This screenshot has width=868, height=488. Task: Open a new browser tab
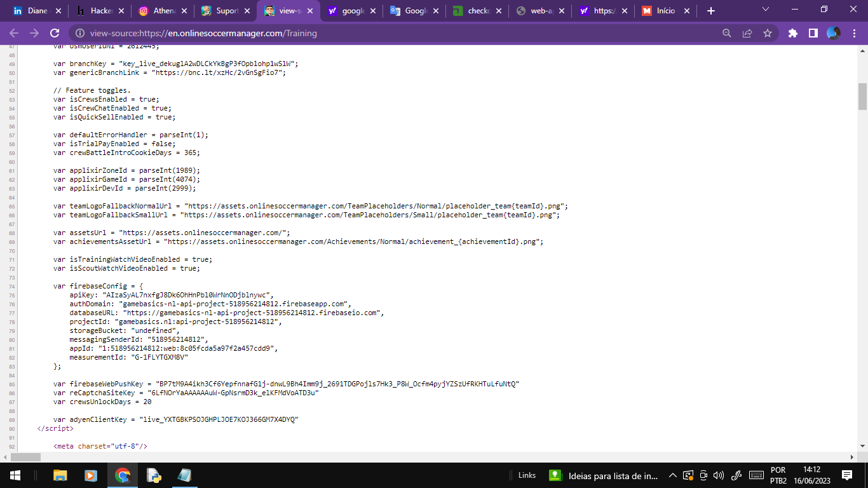pos(711,11)
